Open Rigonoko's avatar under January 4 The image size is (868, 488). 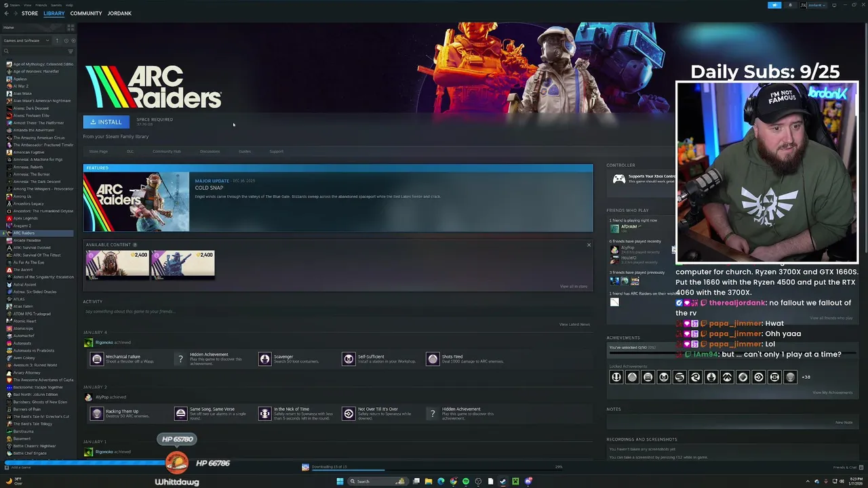(88, 342)
